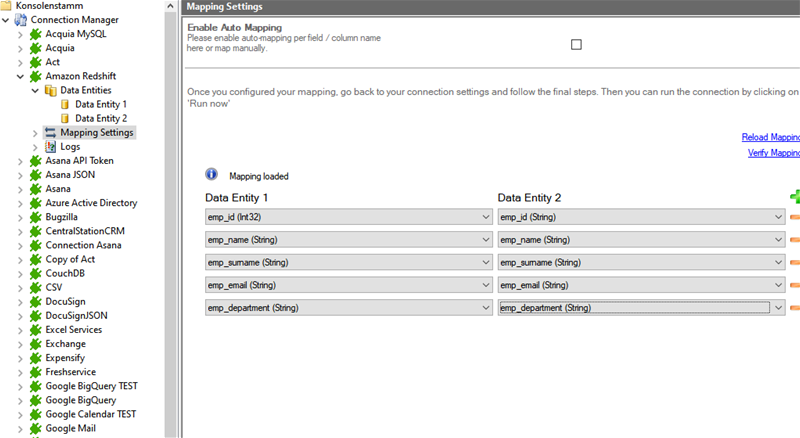Click the Amazon Redshift connection icon

tap(36, 76)
